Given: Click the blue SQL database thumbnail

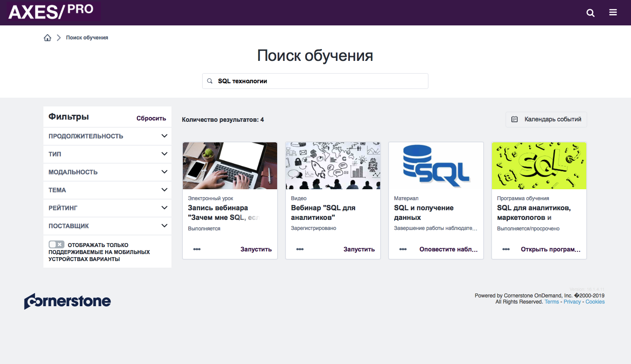Looking at the screenshot, I should 436,166.
